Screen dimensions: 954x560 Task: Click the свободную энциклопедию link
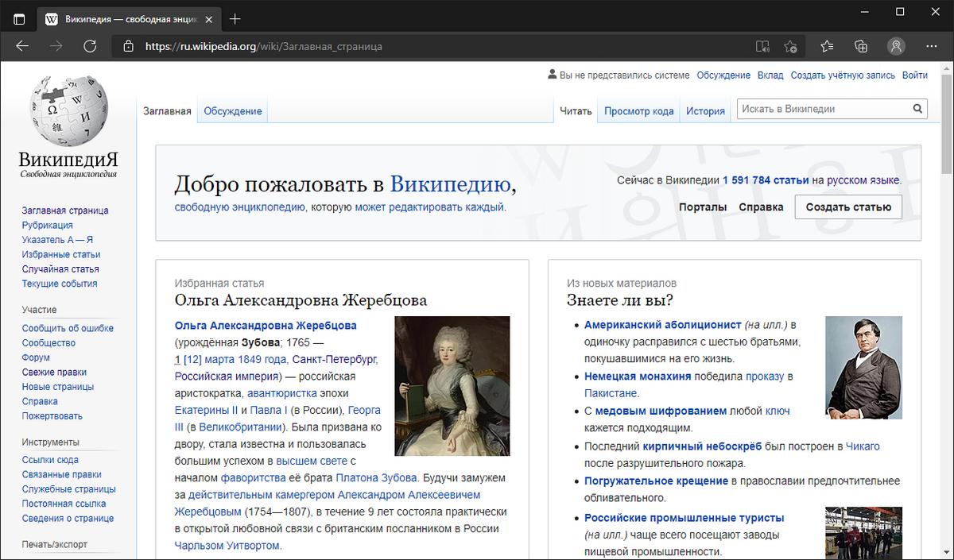tap(240, 207)
